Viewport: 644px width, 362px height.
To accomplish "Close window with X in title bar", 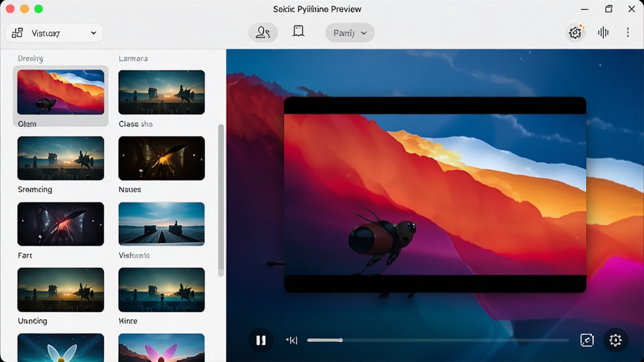I will [631, 9].
